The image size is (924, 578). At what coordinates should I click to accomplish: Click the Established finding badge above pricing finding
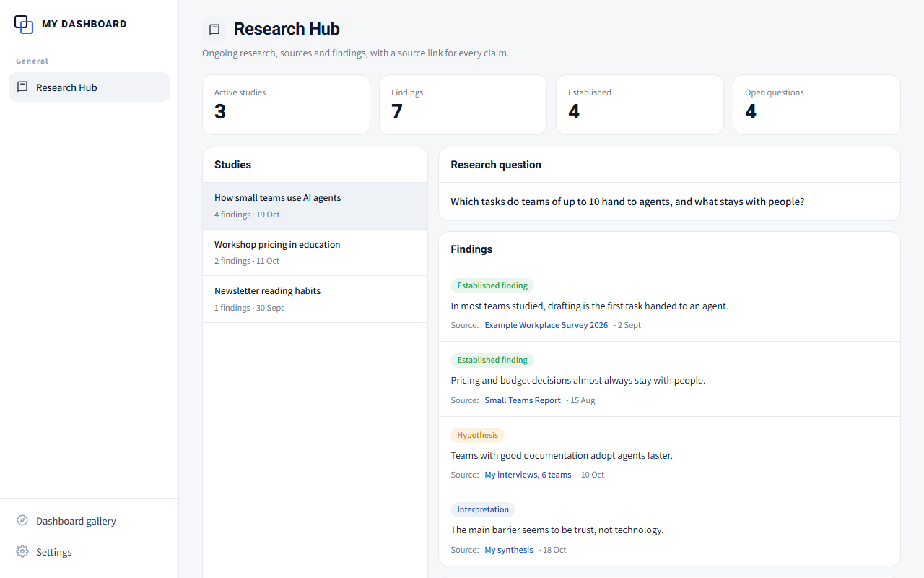coord(492,360)
